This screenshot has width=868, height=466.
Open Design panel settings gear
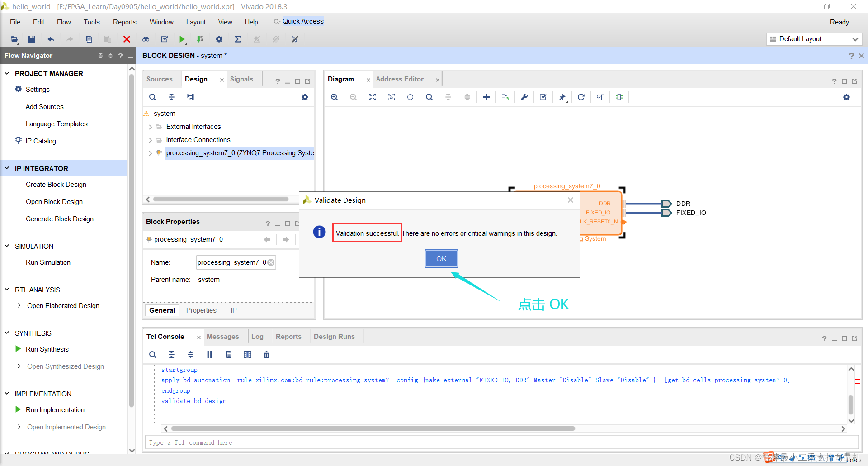pos(305,97)
